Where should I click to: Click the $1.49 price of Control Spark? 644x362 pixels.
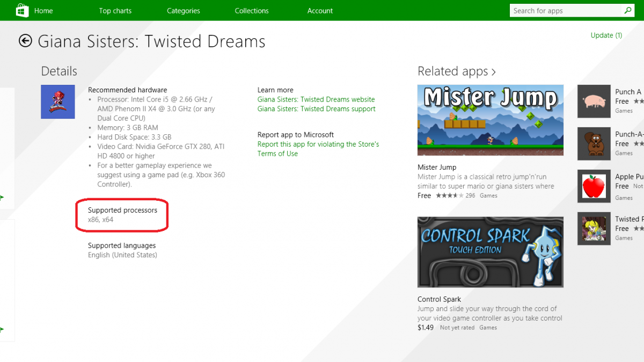tap(426, 327)
